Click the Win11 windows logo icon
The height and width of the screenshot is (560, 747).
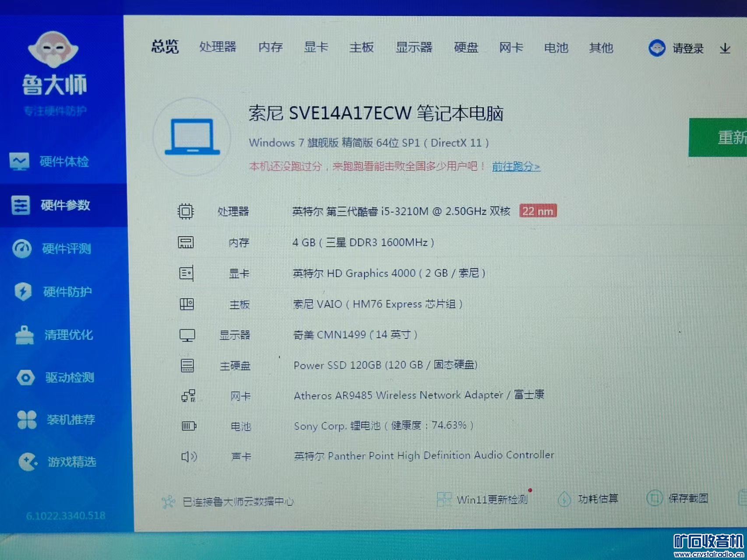(444, 499)
